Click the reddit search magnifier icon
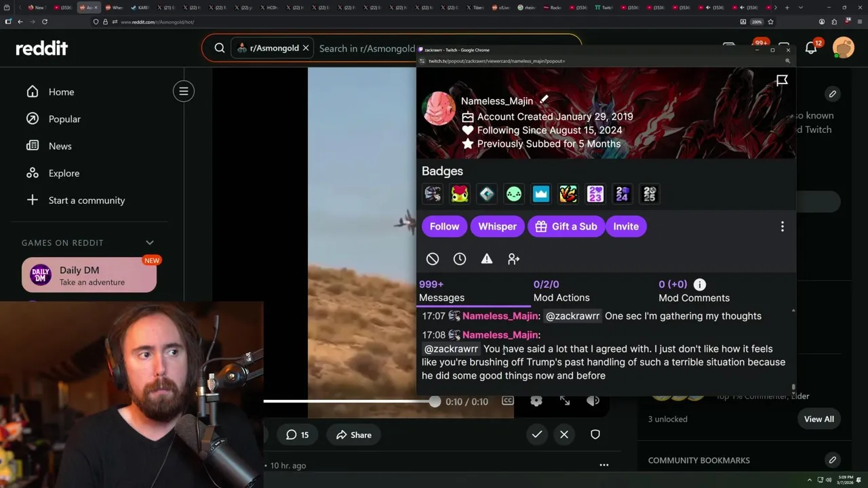 (x=220, y=48)
